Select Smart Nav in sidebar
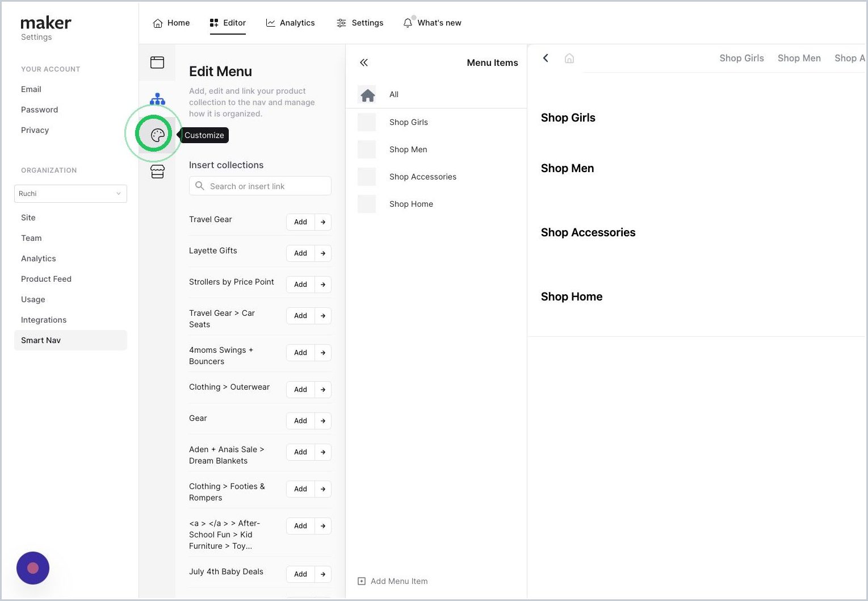This screenshot has width=868, height=601. point(70,340)
